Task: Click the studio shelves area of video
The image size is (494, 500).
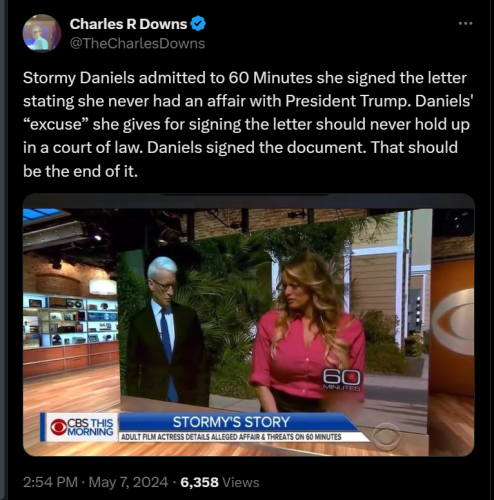Action: 70,320
